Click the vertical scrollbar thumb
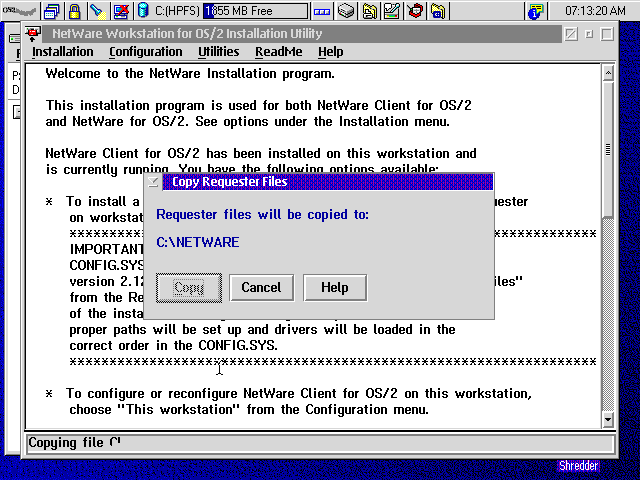The image size is (640, 480). tap(608, 151)
